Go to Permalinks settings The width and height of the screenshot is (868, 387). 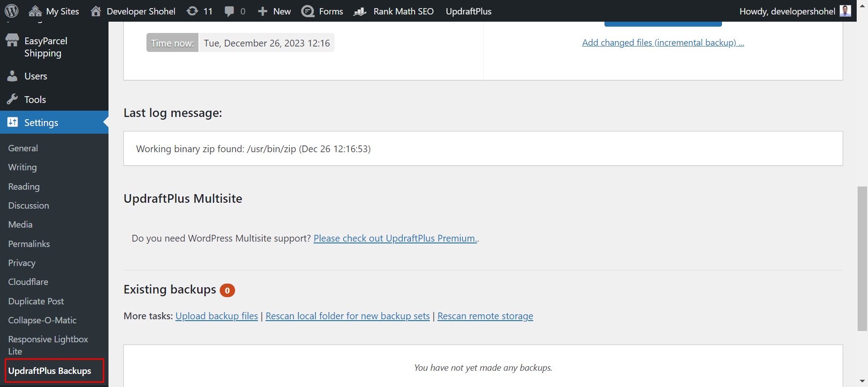coord(29,244)
